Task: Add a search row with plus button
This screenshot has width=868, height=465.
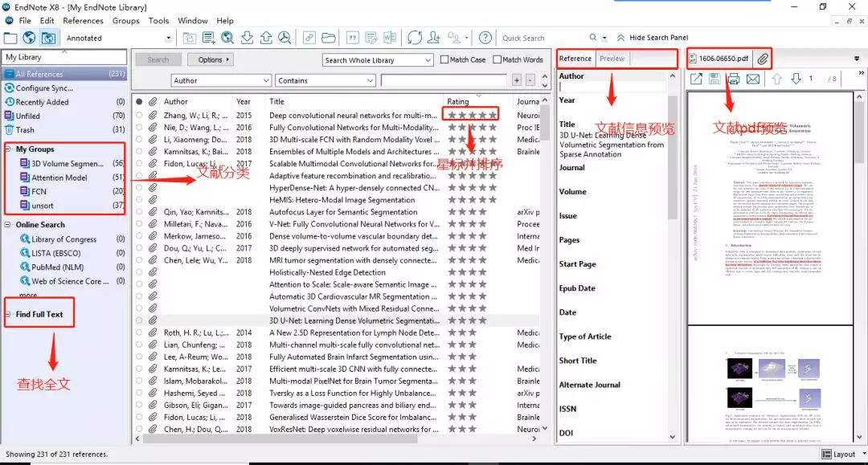Action: 517,81
